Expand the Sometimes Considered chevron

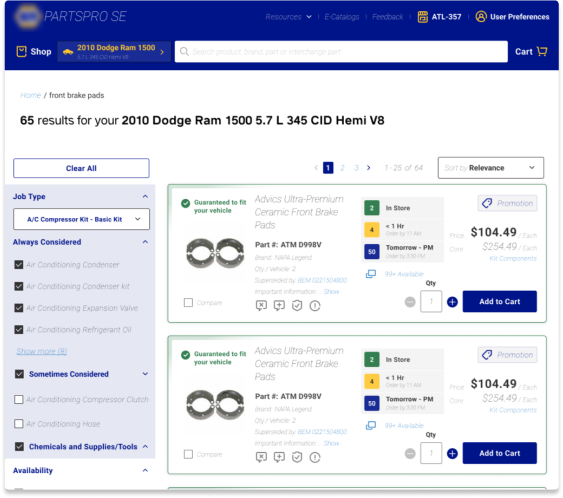point(145,374)
